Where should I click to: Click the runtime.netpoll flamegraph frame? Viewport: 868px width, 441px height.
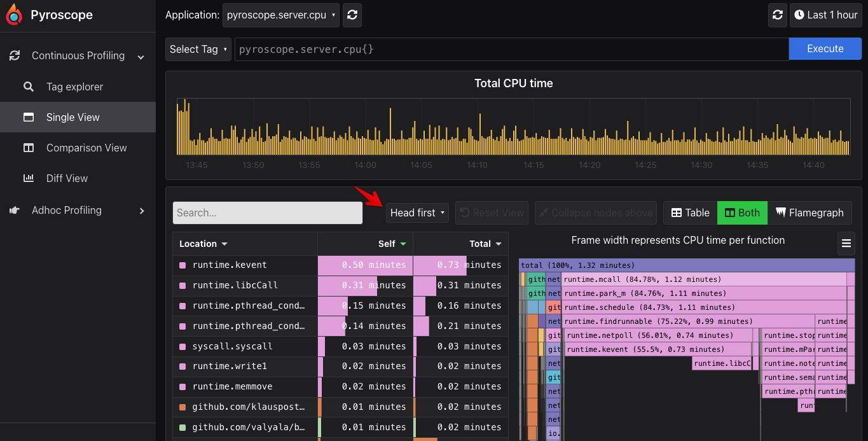coord(659,335)
